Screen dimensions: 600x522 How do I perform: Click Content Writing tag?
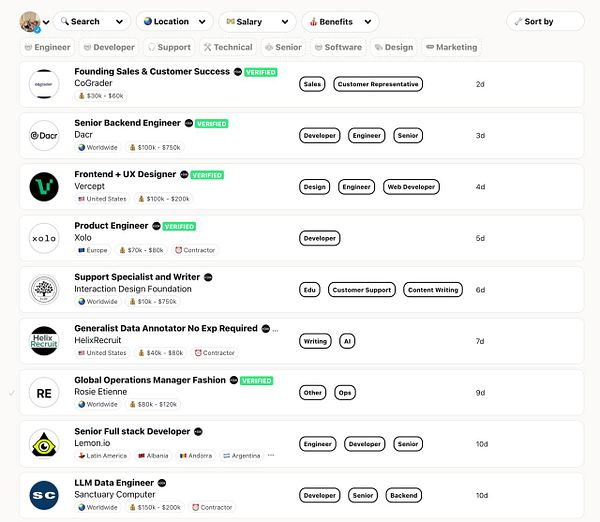click(433, 290)
